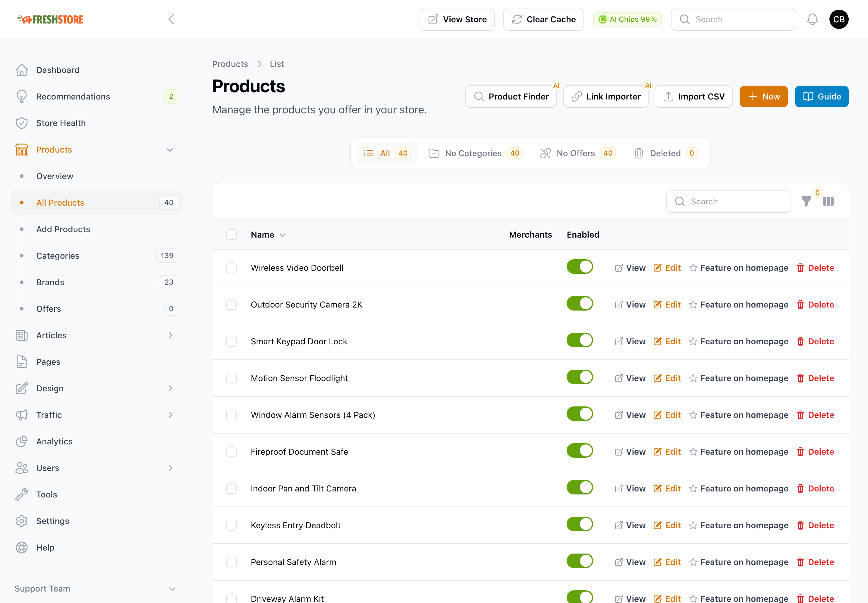Sort by the Name column header
The width and height of the screenshot is (868, 603).
point(268,235)
